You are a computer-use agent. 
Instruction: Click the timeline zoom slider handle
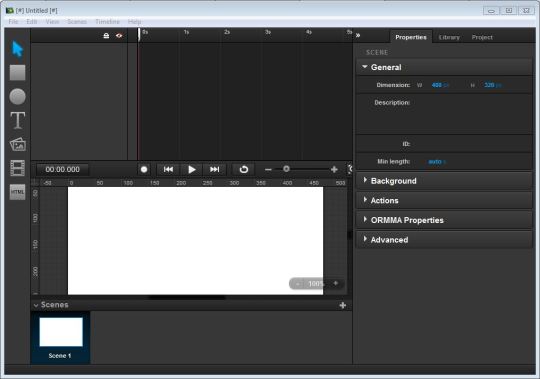point(286,169)
